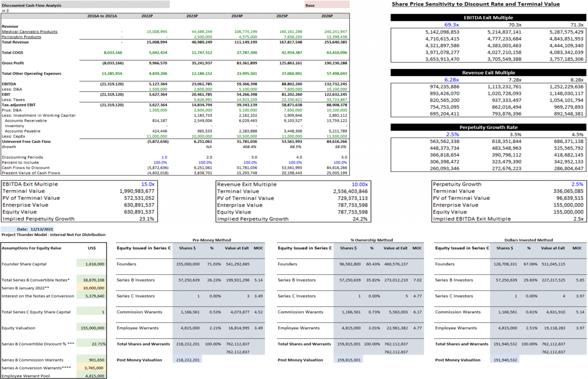Select taxes value 33,723,867
Screen dimensions: 588x379
tap(337, 100)
